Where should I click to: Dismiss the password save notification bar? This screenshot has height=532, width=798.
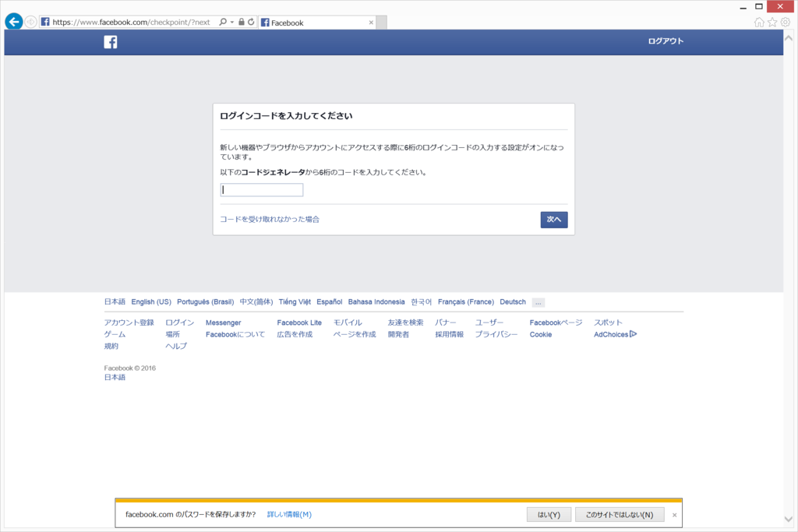674,515
